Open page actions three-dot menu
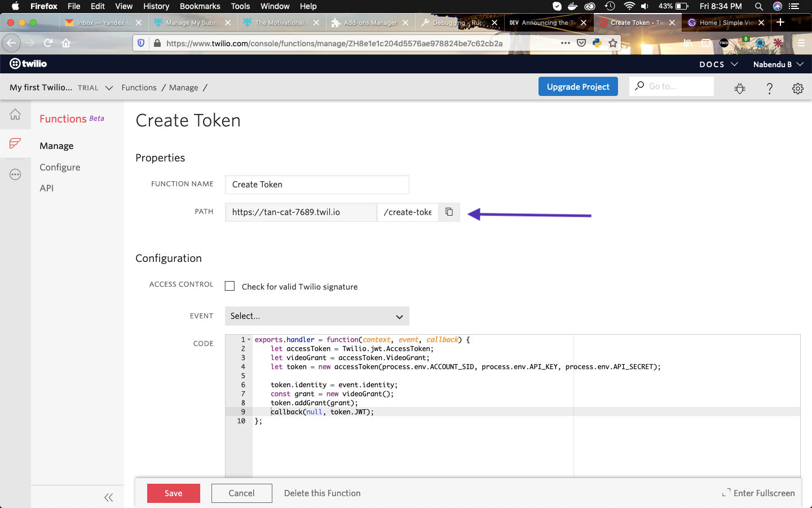Viewport: 812px width, 508px height. pyautogui.click(x=565, y=43)
